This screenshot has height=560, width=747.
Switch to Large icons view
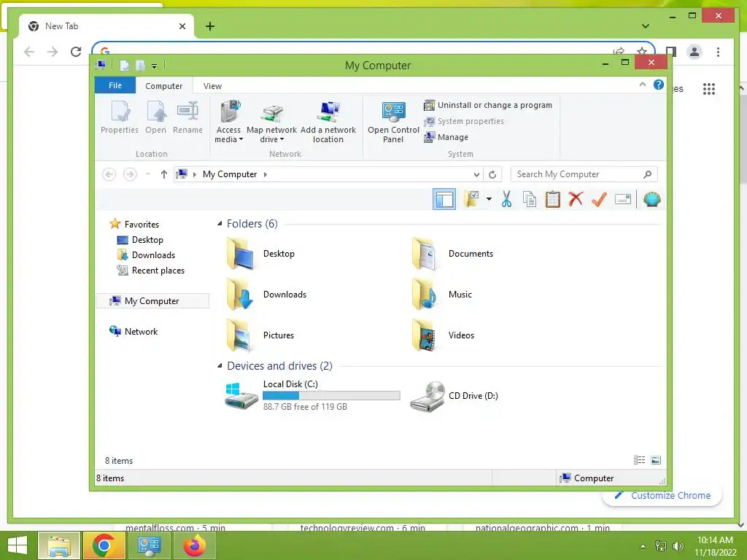click(656, 460)
